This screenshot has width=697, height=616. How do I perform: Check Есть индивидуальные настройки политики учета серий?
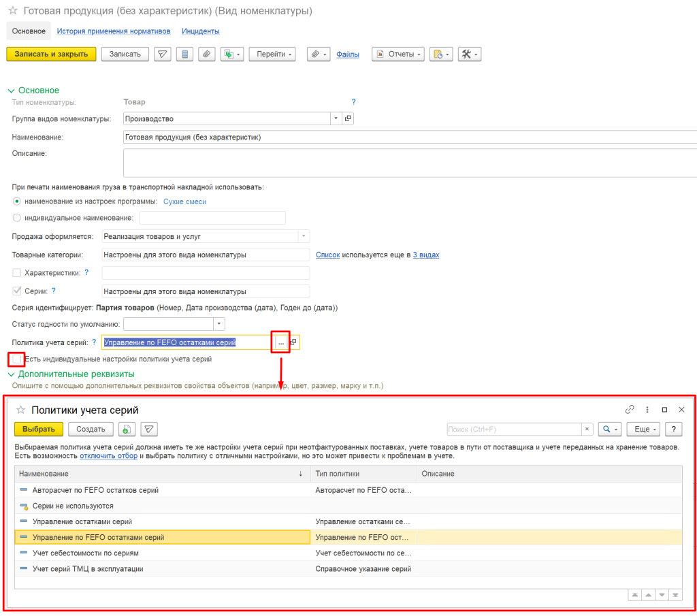[x=17, y=359]
